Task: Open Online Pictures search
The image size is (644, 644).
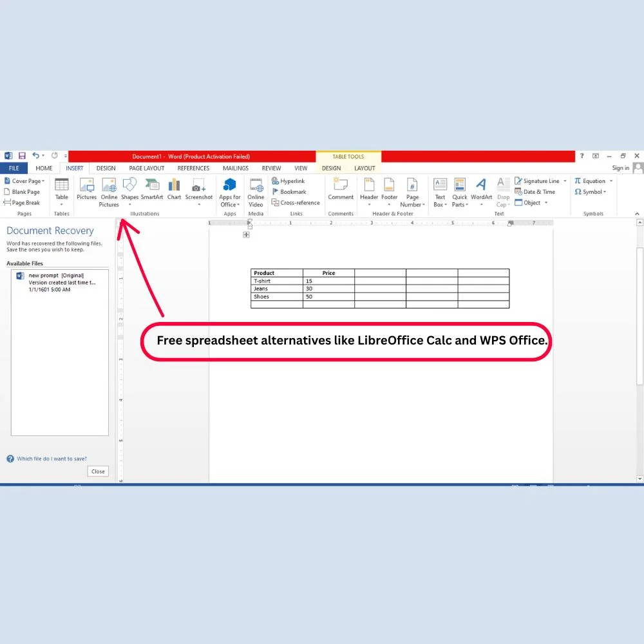Action: point(109,192)
